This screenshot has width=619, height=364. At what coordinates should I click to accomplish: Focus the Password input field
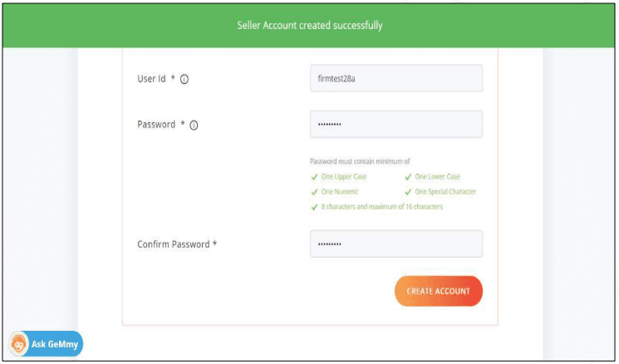395,125
